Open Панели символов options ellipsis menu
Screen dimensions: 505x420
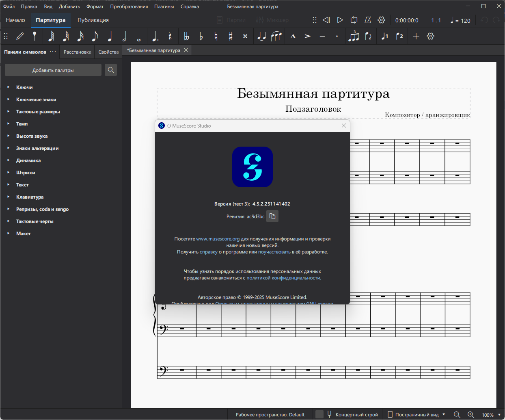[53, 52]
